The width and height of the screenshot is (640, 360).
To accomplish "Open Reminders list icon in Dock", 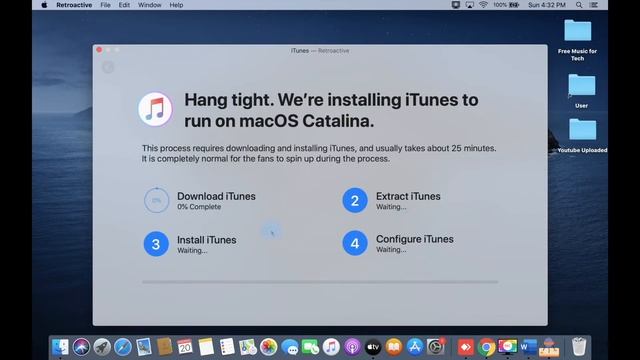I will [x=227, y=347].
